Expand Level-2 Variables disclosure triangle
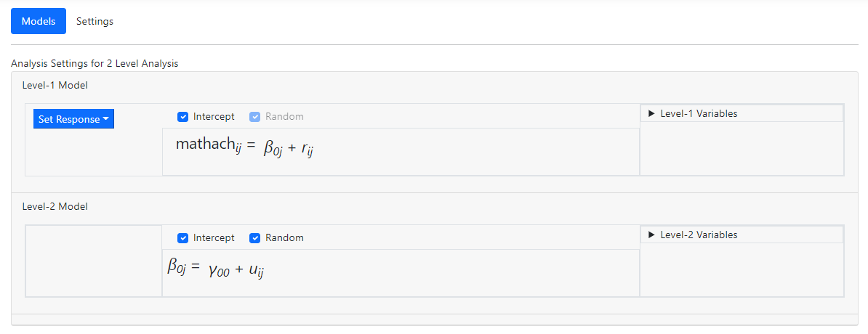The height and width of the screenshot is (334, 868). coord(651,235)
